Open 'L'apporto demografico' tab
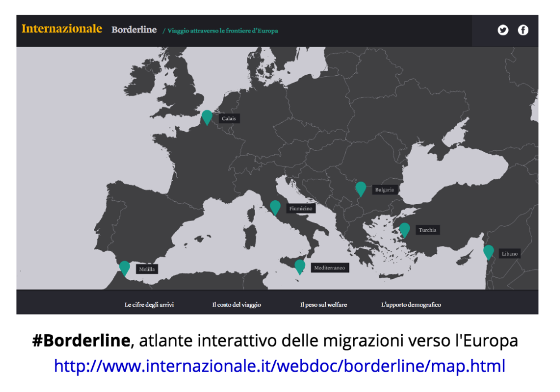This screenshot has height=392, width=560. [411, 304]
